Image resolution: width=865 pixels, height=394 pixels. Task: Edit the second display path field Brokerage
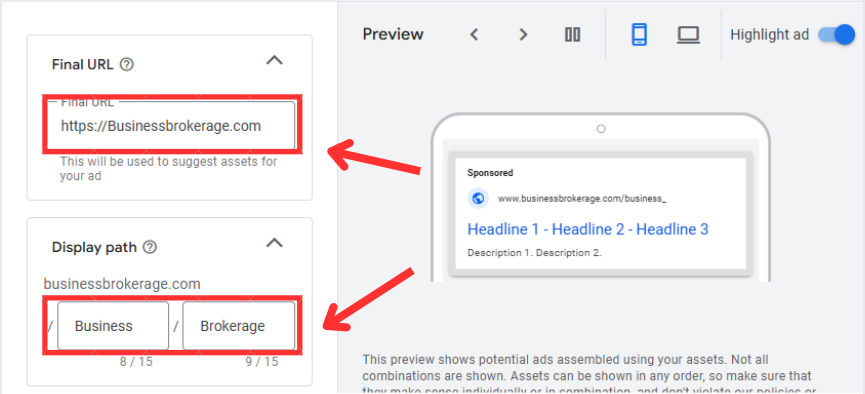point(238,326)
